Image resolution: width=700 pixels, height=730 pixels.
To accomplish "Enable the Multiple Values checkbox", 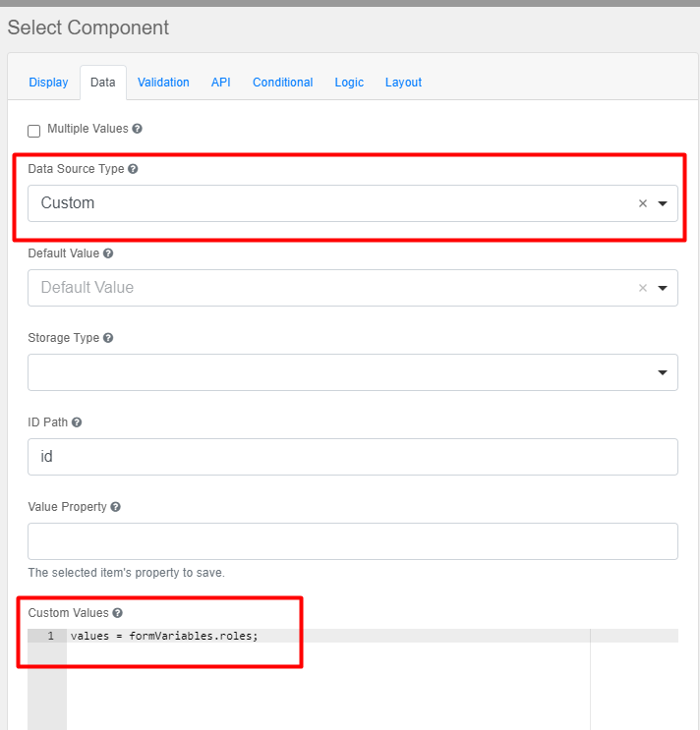I will tap(34, 131).
